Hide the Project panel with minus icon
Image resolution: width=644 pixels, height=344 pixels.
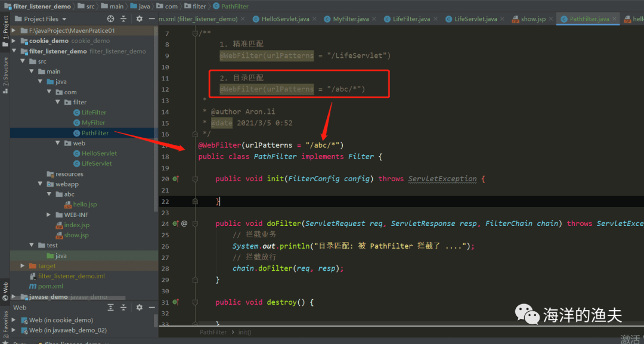click(151, 19)
